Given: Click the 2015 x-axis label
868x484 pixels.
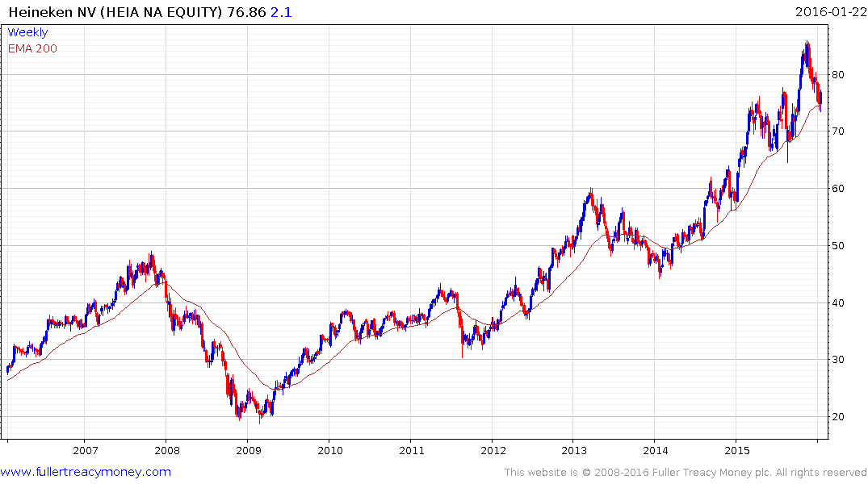Looking at the screenshot, I should [737, 450].
